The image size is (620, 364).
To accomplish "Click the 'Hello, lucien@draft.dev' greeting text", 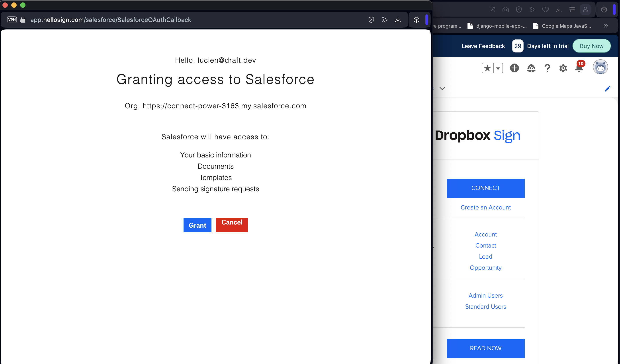I will click(x=215, y=60).
